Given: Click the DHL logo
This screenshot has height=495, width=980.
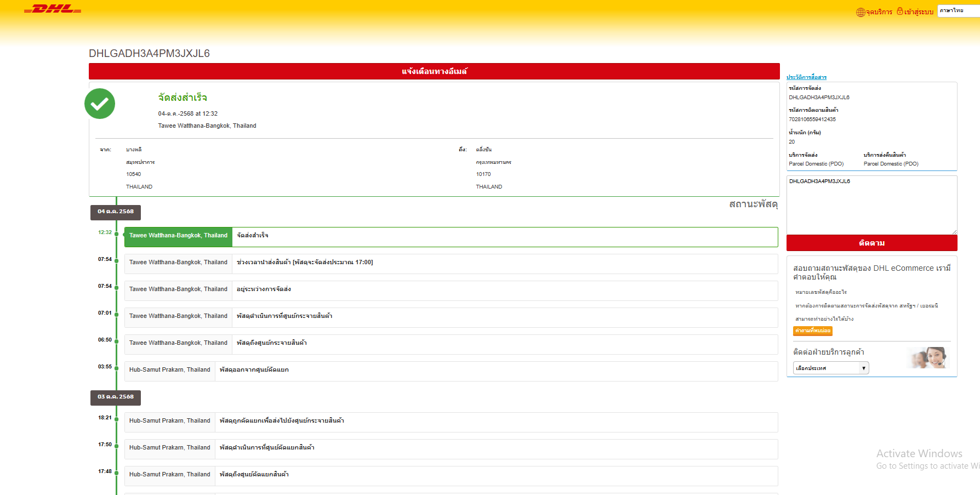Looking at the screenshot, I should click(53, 9).
